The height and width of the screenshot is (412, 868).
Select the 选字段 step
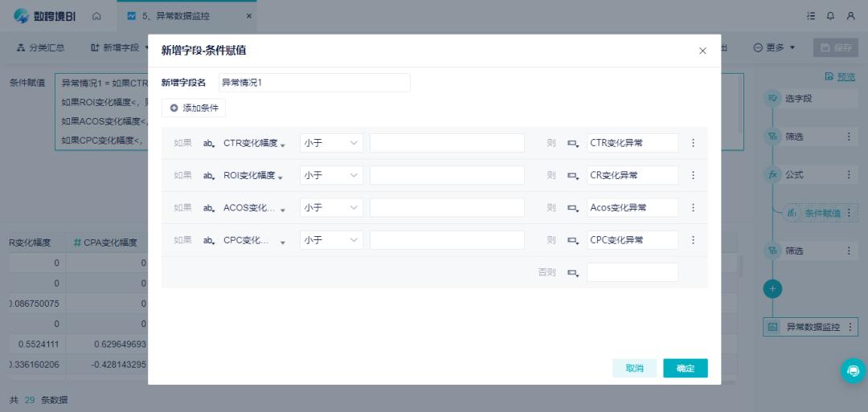(x=810, y=99)
